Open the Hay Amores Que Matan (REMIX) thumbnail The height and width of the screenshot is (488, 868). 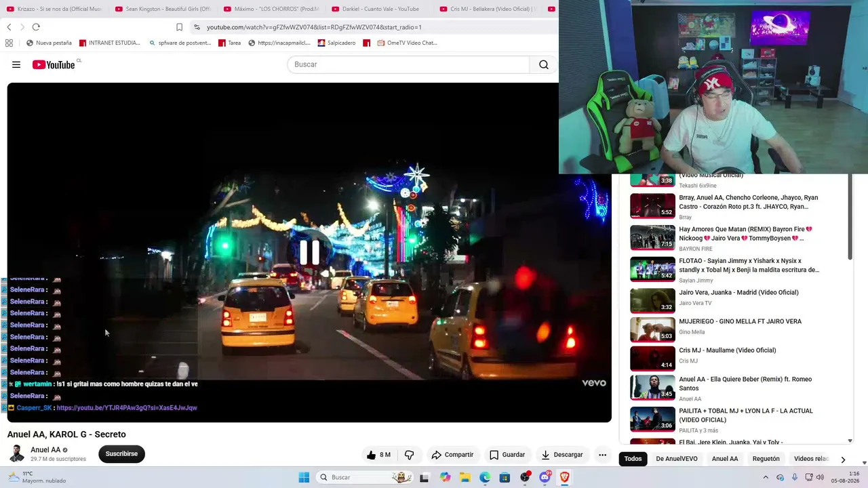tap(652, 238)
